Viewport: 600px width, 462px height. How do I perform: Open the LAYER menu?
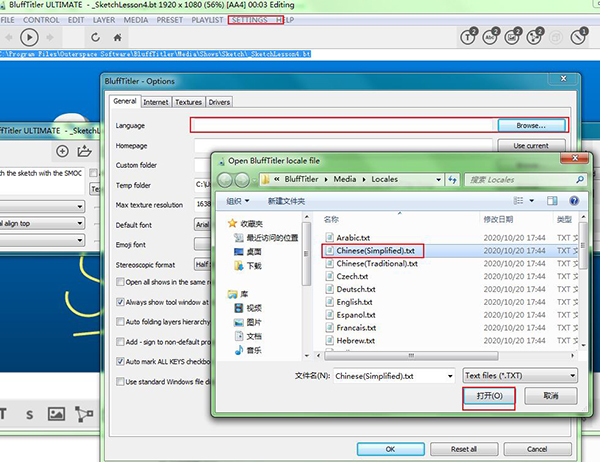(104, 20)
